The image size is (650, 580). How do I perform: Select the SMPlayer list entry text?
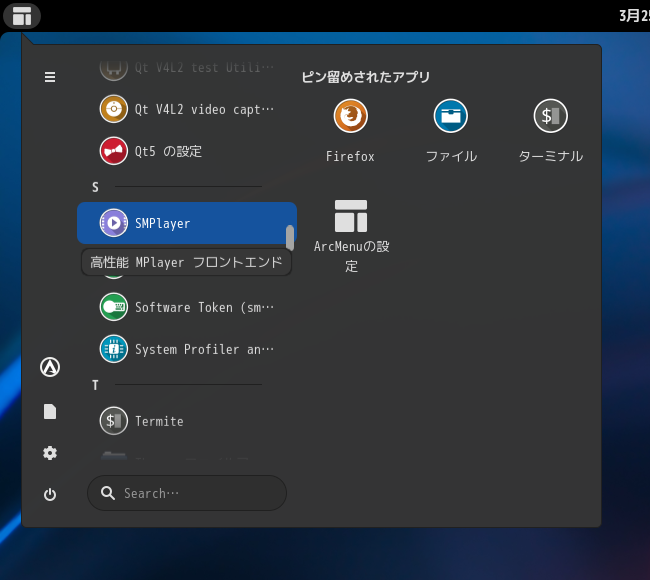[x=162, y=223]
